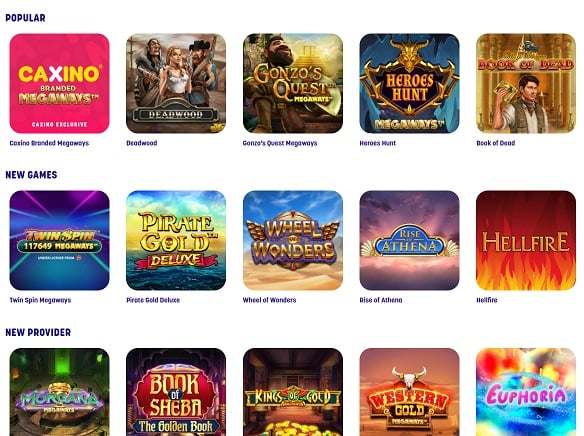Open Gonzo's Quest Megaways game tile

[293, 83]
